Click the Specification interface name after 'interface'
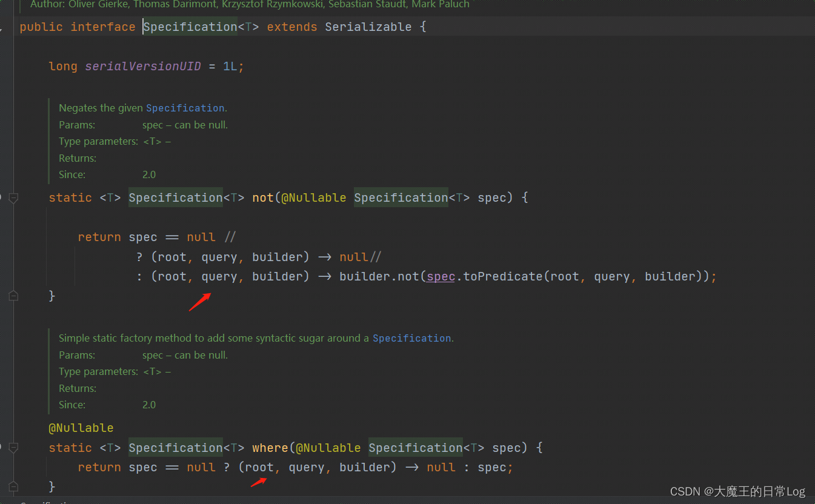Screen dimensions: 815x504 (x=190, y=27)
